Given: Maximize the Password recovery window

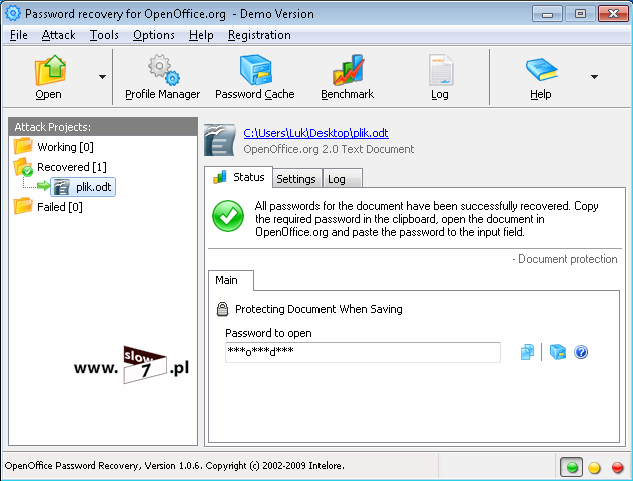Looking at the screenshot, I should pos(580,14).
